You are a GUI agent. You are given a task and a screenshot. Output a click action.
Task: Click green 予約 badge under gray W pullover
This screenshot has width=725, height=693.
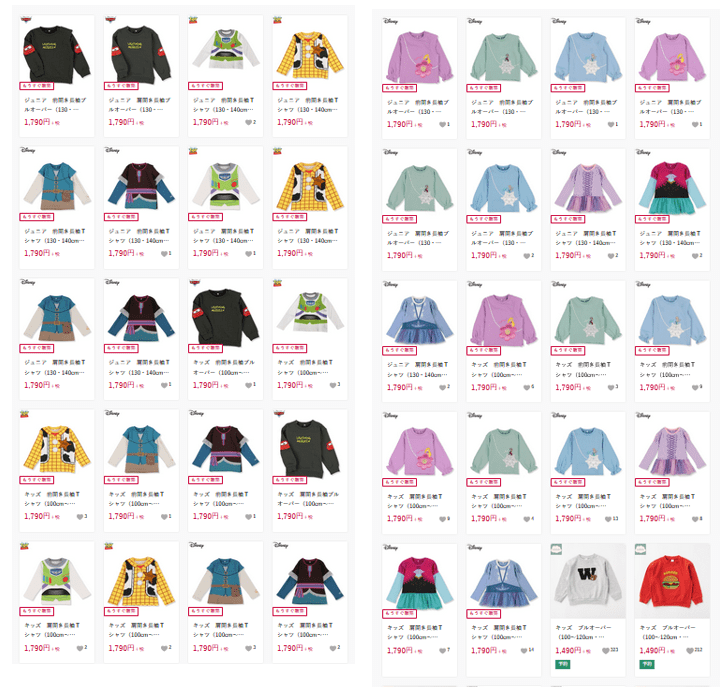[562, 664]
